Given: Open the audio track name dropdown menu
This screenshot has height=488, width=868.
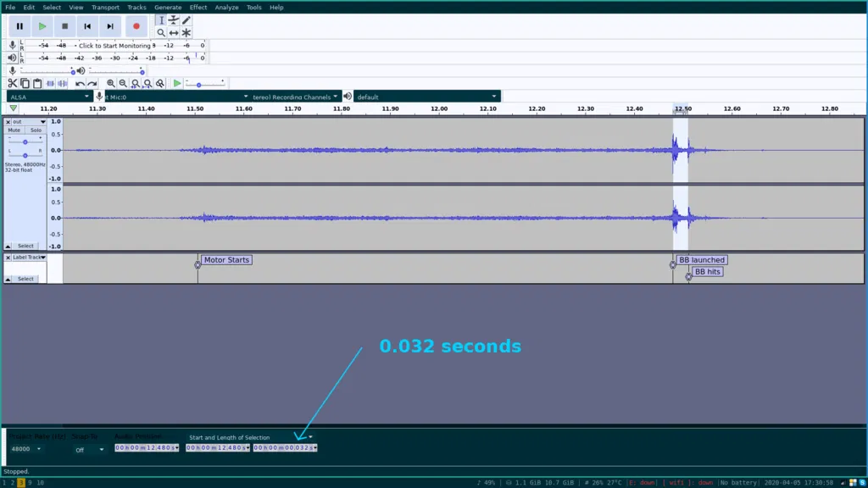Looking at the screenshot, I should [30, 122].
